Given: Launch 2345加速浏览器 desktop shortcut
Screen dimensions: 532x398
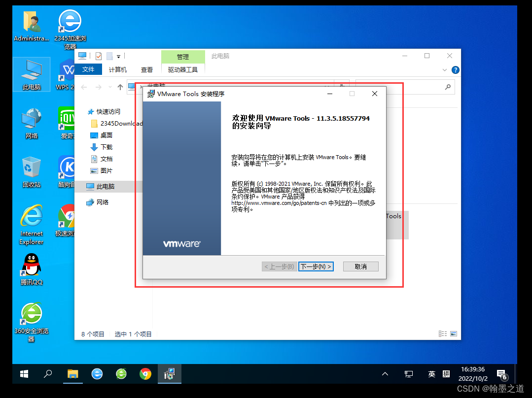Looking at the screenshot, I should point(70,29).
